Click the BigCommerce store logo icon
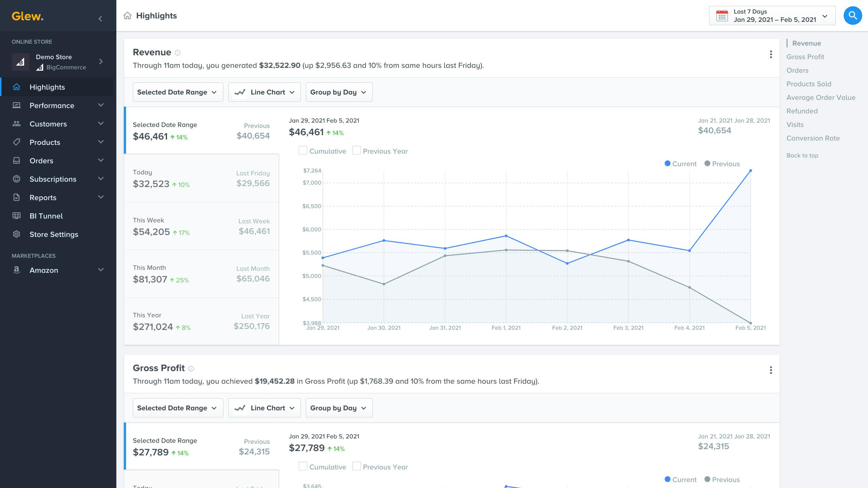The height and width of the screenshot is (488, 868). [x=20, y=62]
